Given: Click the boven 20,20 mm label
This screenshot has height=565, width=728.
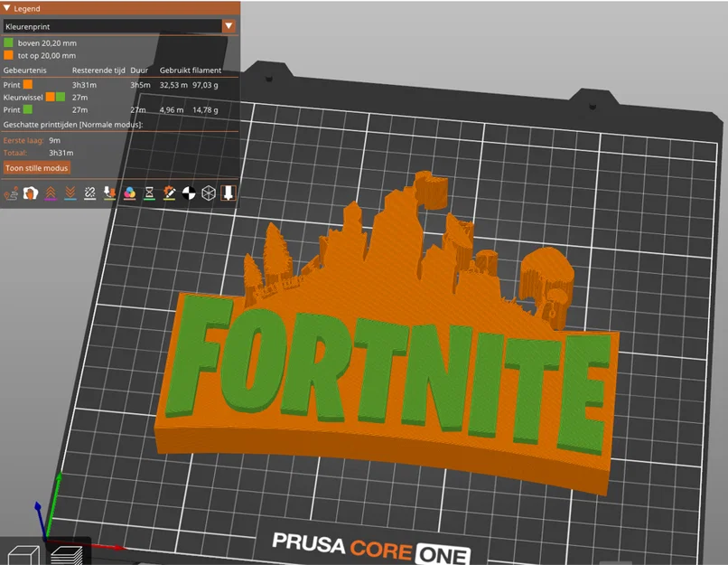Looking at the screenshot, I should coord(47,43).
